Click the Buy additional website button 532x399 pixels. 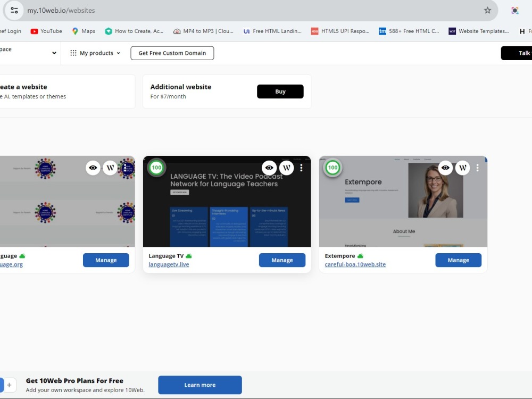pyautogui.click(x=280, y=92)
